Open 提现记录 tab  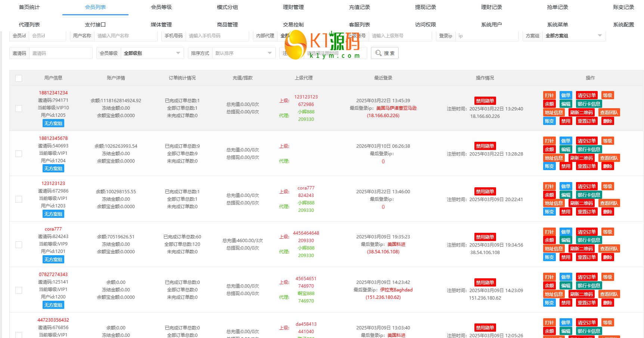pyautogui.click(x=425, y=7)
